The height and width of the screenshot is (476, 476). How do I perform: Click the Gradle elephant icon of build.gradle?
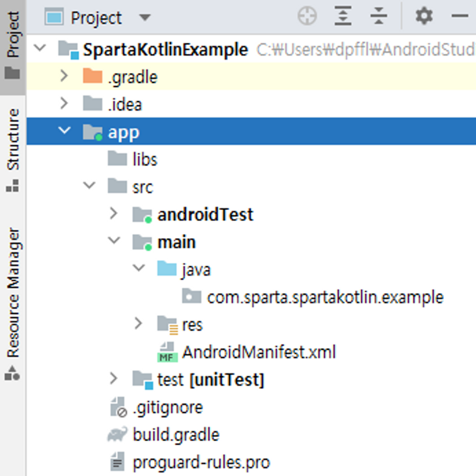click(x=118, y=434)
